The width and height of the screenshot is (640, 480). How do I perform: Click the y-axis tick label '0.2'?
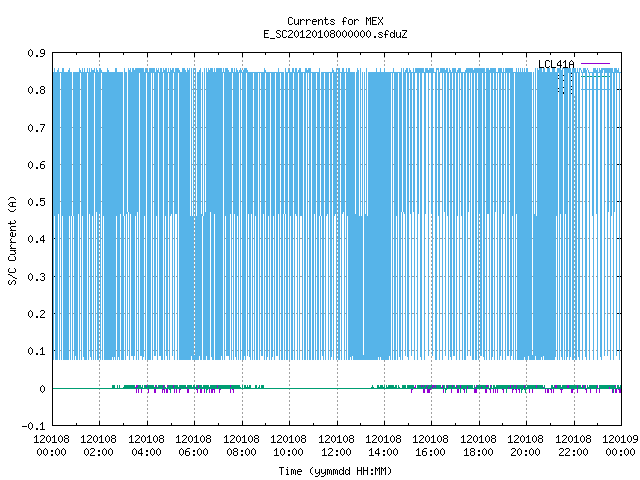[x=36, y=314]
